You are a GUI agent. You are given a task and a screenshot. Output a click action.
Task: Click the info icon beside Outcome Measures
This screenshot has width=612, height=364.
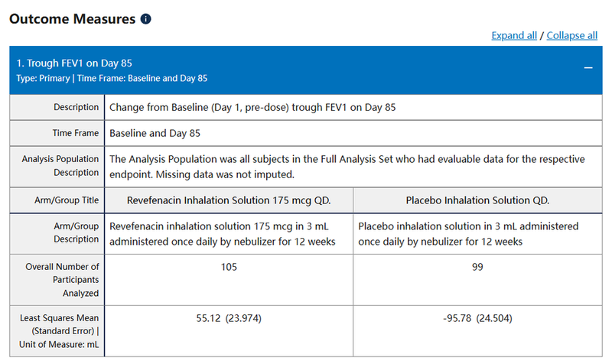click(146, 18)
